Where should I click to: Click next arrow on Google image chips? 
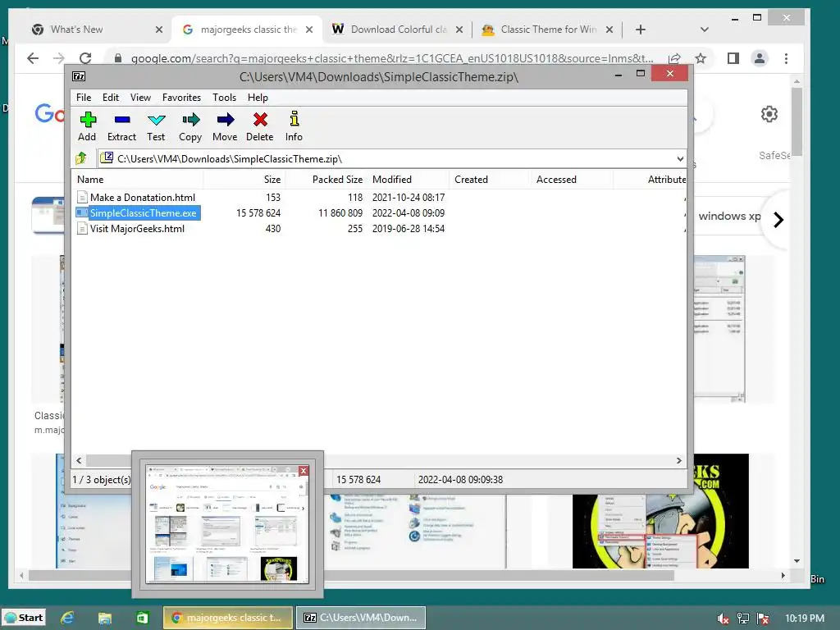pos(779,220)
